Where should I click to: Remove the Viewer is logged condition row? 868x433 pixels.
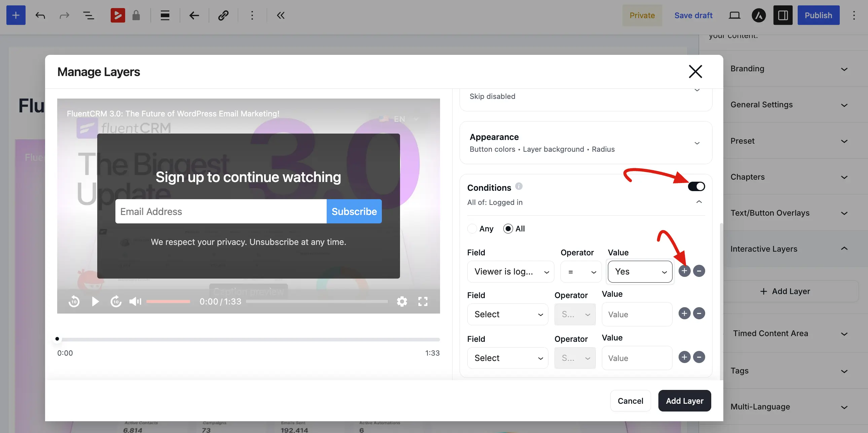point(699,271)
